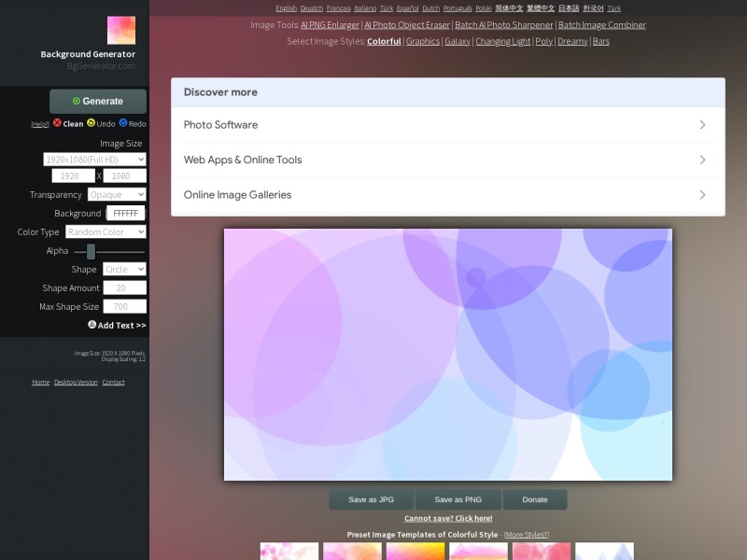This screenshot has height=560, width=747.
Task: Select the yellow-orange preset template thumbnail
Action: pyautogui.click(x=416, y=551)
